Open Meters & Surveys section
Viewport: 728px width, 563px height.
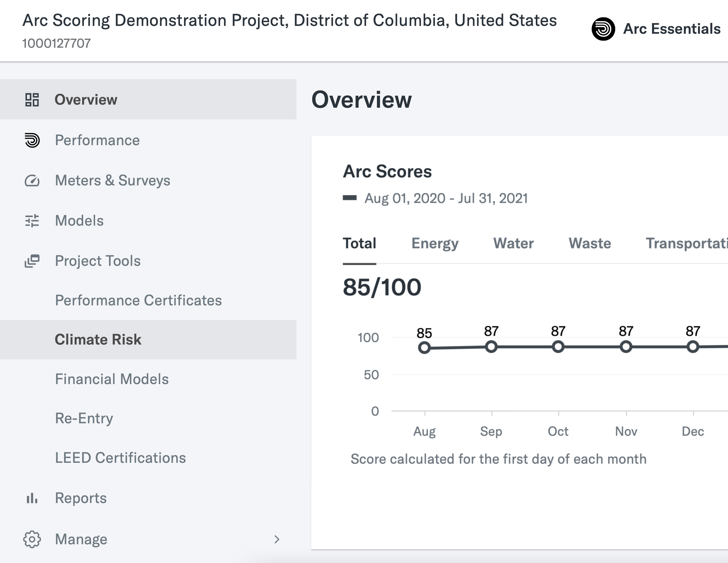tap(148, 181)
